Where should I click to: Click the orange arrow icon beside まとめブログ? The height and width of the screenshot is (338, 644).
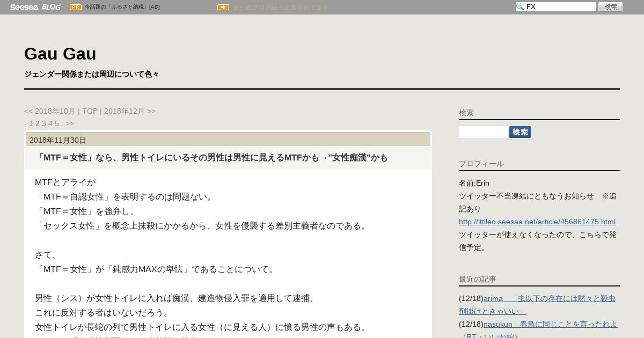223,7
